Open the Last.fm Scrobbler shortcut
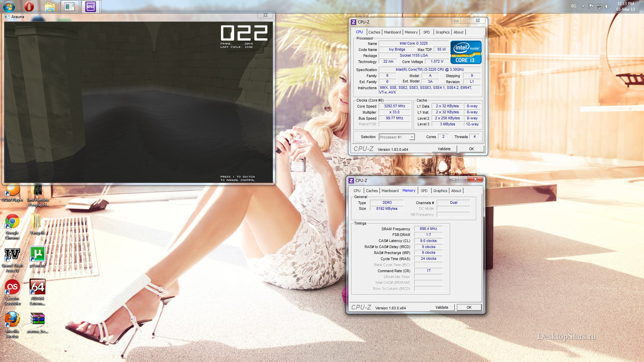This screenshot has height=362, width=644. [12, 287]
